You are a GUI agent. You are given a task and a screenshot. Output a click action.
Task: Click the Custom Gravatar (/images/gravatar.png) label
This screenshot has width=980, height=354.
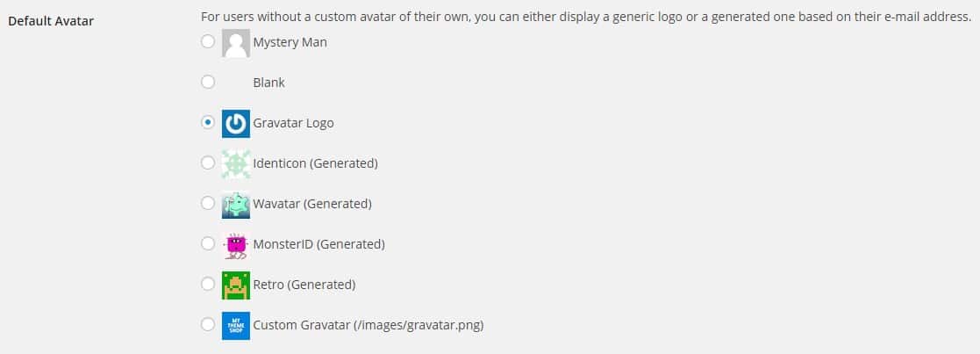tap(368, 325)
